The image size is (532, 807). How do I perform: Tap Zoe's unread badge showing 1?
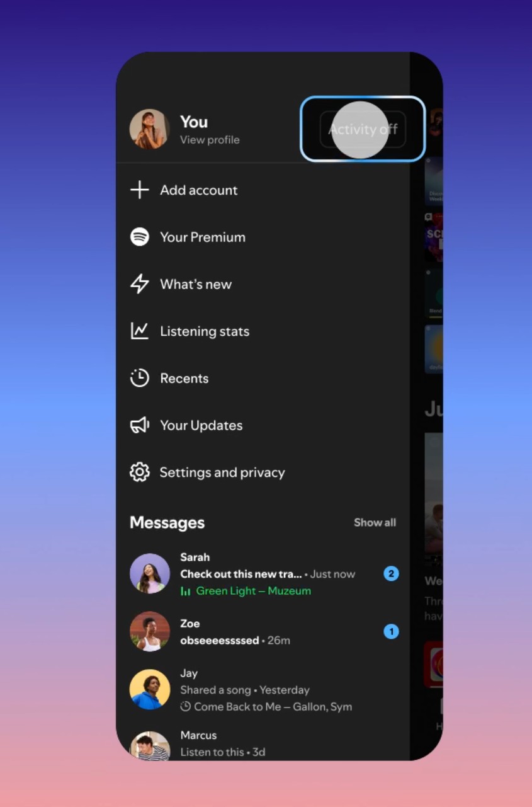tap(391, 631)
